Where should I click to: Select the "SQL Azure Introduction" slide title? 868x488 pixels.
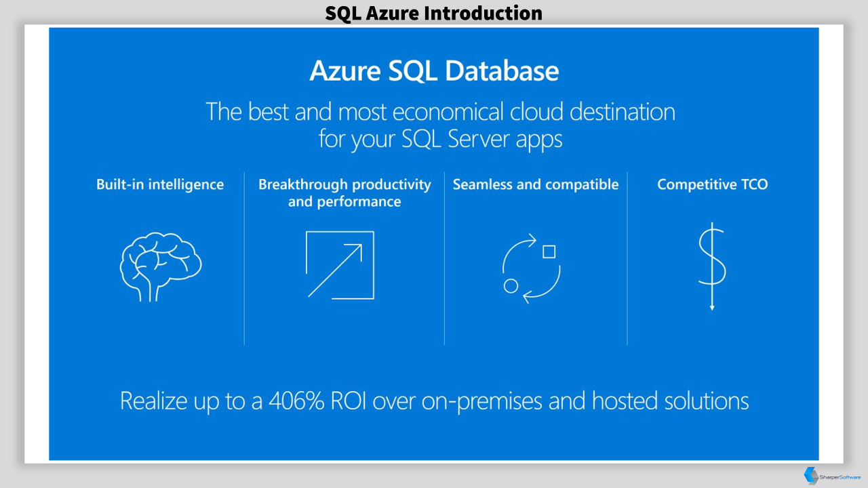click(433, 13)
